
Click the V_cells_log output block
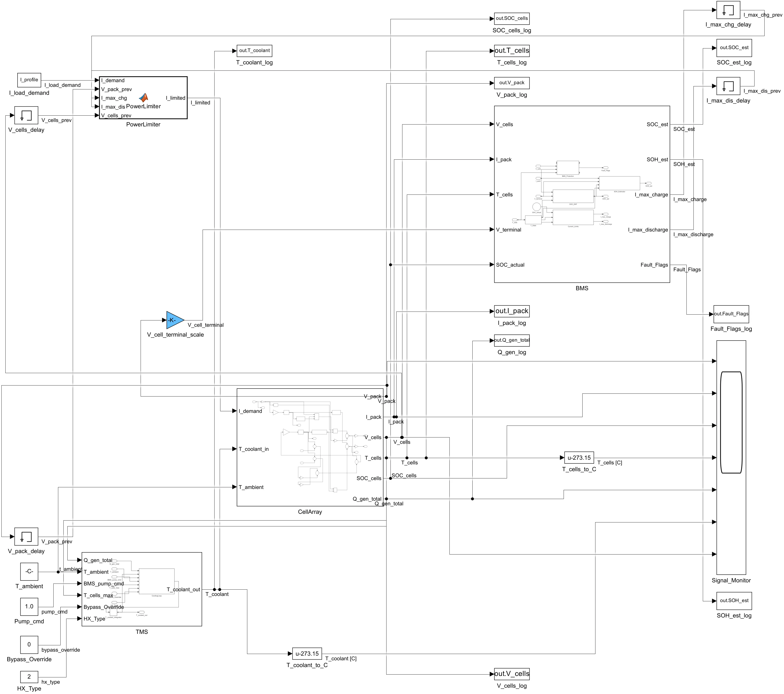pos(512,674)
